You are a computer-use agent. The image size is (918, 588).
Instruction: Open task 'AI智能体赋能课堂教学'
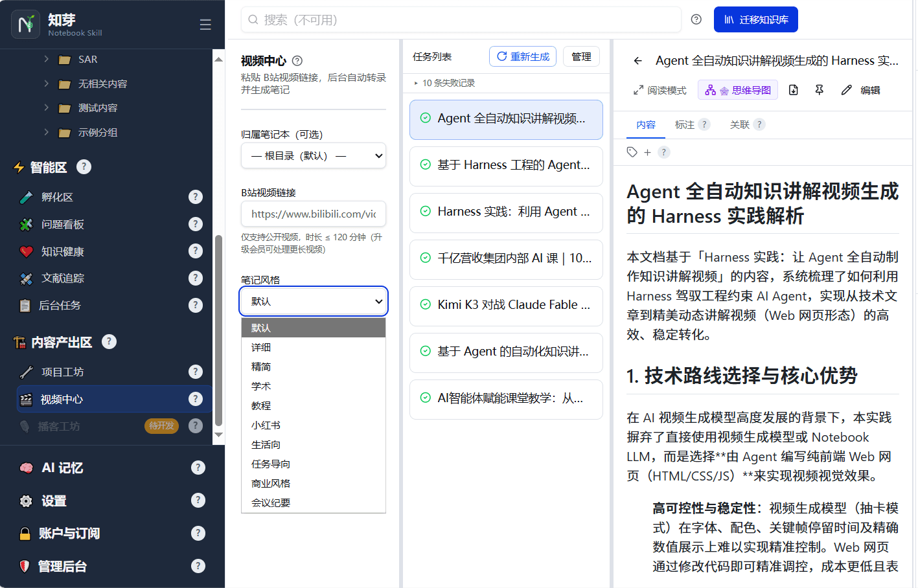tap(506, 398)
